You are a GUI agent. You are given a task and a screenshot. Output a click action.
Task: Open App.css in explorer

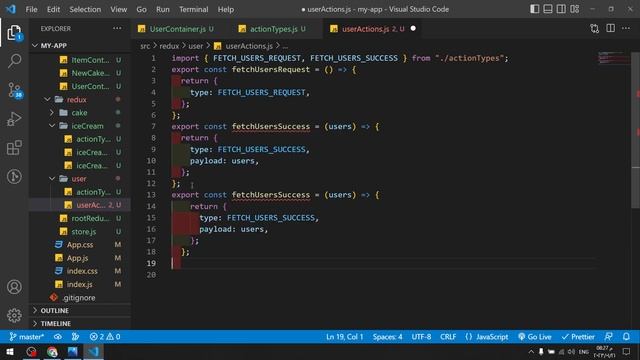[x=80, y=245]
